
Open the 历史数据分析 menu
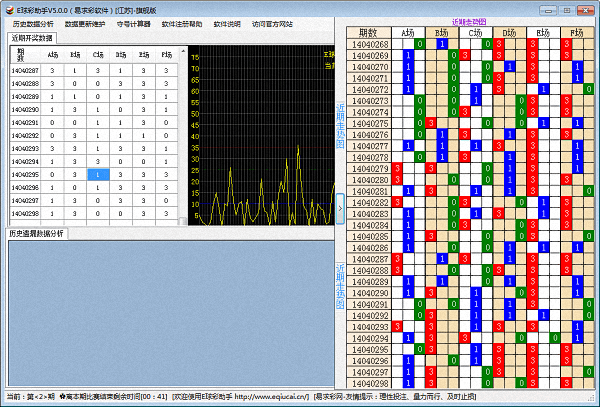tap(33, 24)
